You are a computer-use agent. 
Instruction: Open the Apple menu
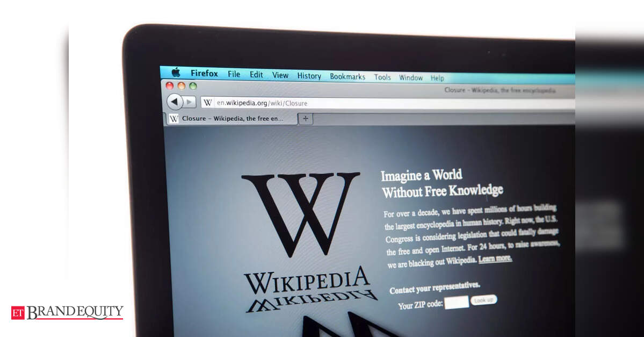[176, 73]
